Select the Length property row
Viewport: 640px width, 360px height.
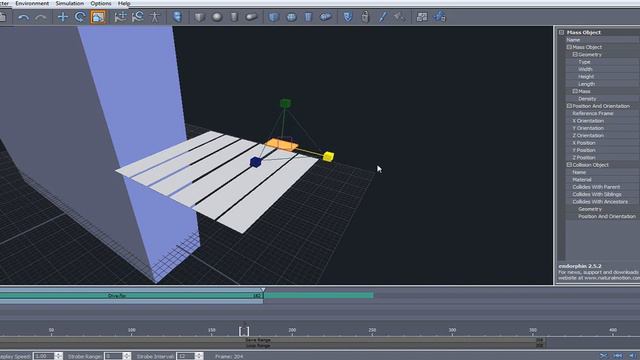tap(602, 84)
